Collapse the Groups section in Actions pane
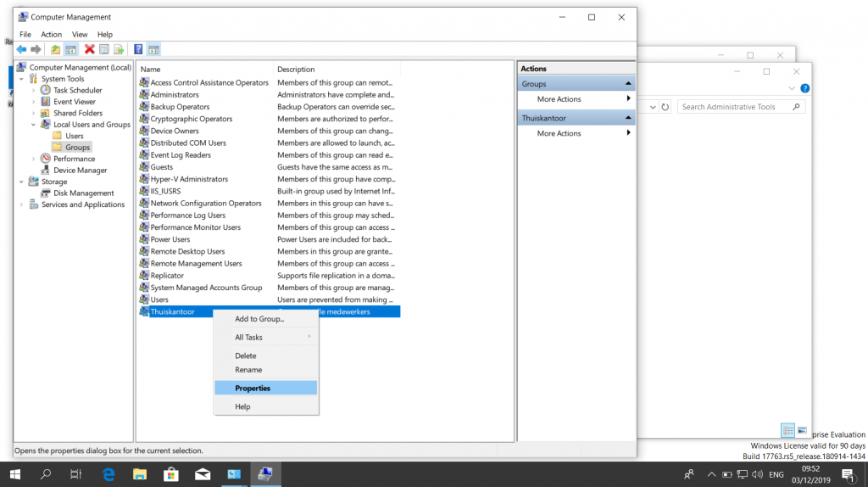868x487 pixels. coord(628,84)
